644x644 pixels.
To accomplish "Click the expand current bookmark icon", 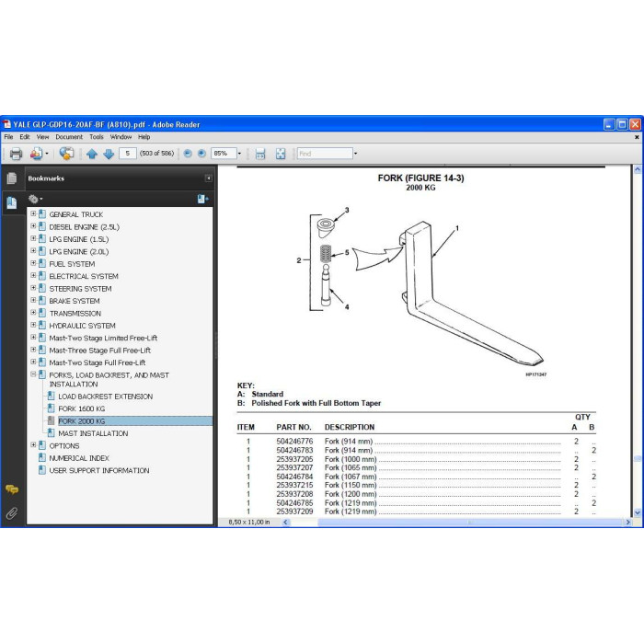I will [203, 200].
